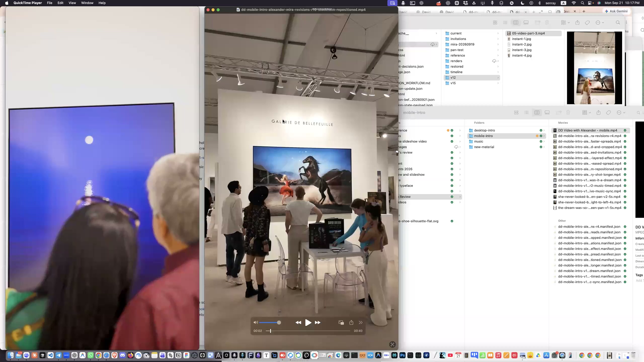Select the timeline folder in Finder
The height and width of the screenshot is (362, 644).
point(472,72)
